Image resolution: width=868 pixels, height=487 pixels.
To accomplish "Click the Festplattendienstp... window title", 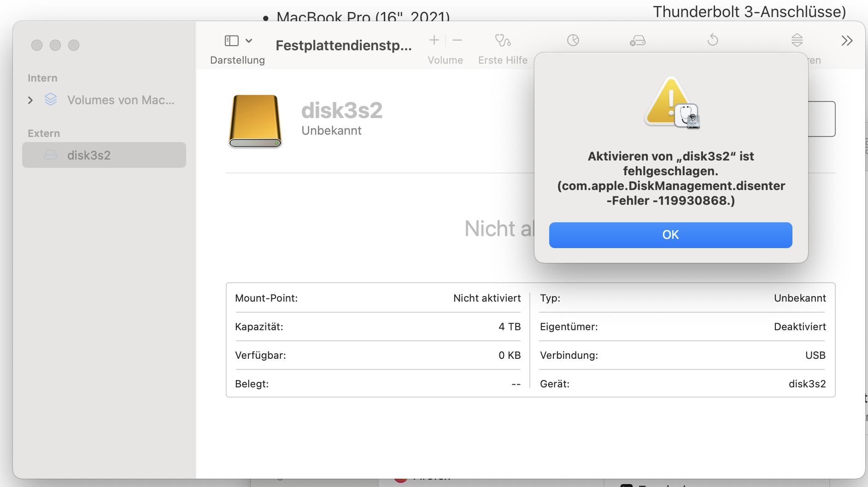I will click(x=344, y=45).
